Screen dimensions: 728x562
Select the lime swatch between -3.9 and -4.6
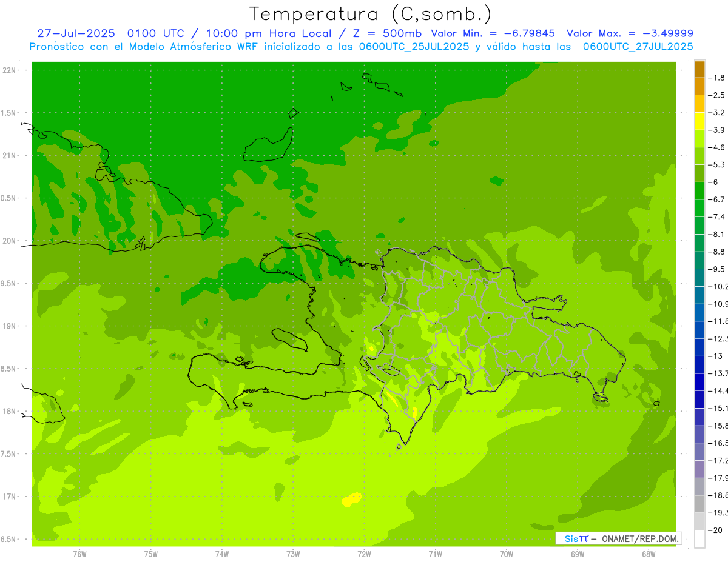(699, 139)
